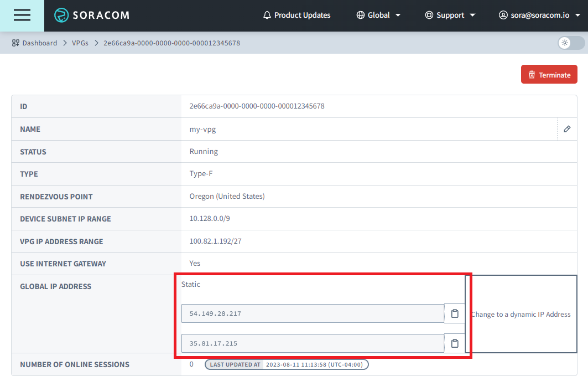Image resolution: width=588 pixels, height=381 pixels.
Task: Open the hamburger navigation menu
Action: point(22,15)
